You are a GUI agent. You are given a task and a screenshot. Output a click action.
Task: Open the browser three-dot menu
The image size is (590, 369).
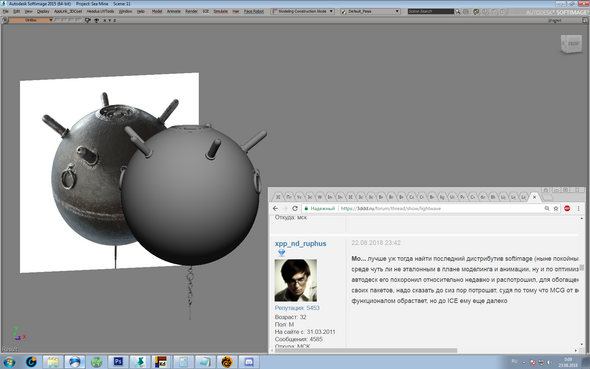click(579, 208)
